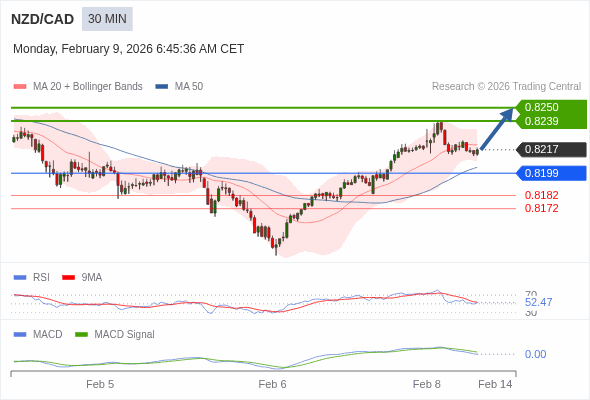Click the 0.8199 pivot price label
The height and width of the screenshot is (400, 590).
pos(551,173)
